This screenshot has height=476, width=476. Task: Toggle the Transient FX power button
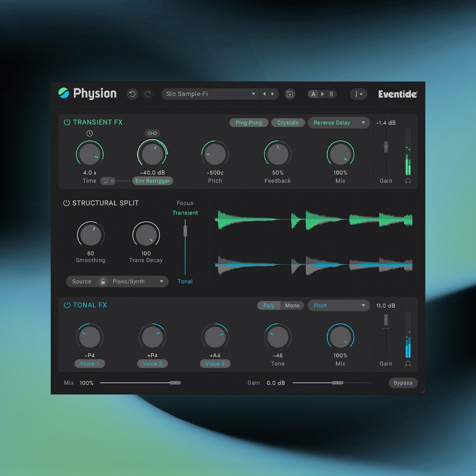click(67, 122)
